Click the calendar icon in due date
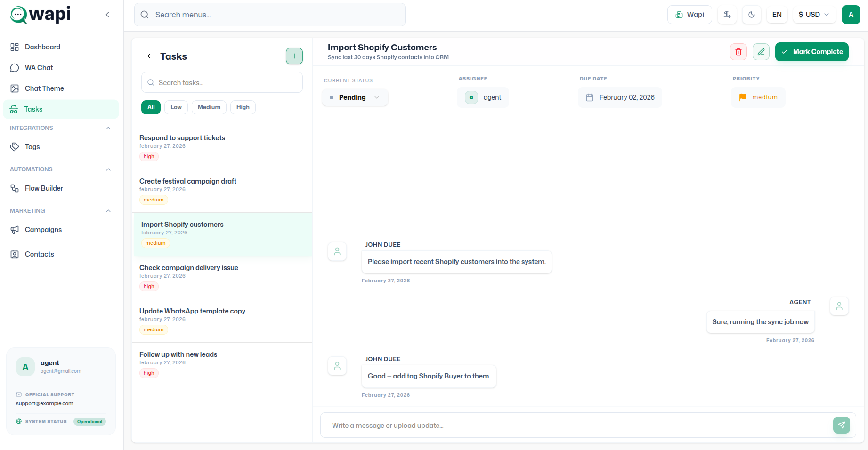 coord(590,97)
